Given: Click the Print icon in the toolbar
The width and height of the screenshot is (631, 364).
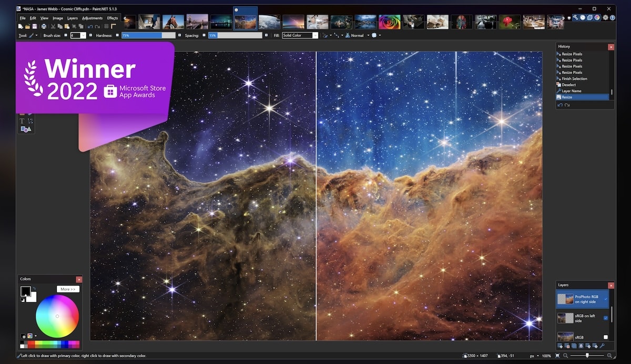Looking at the screenshot, I should [x=44, y=26].
